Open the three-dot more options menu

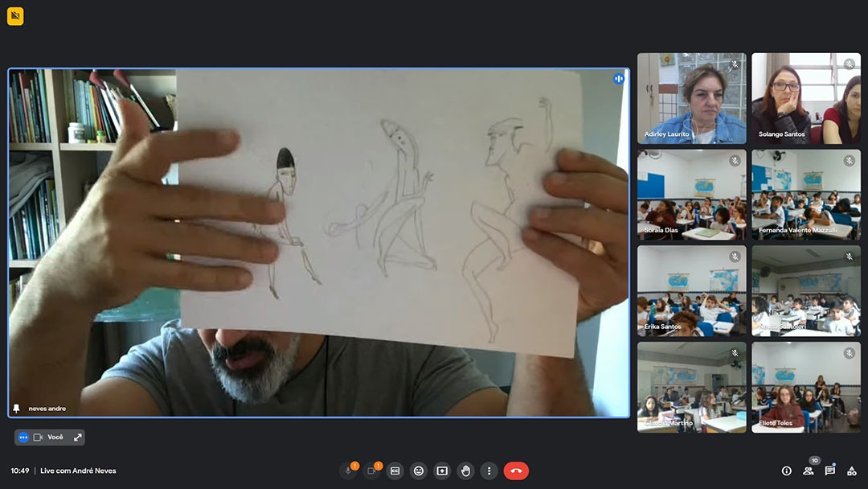click(x=489, y=471)
